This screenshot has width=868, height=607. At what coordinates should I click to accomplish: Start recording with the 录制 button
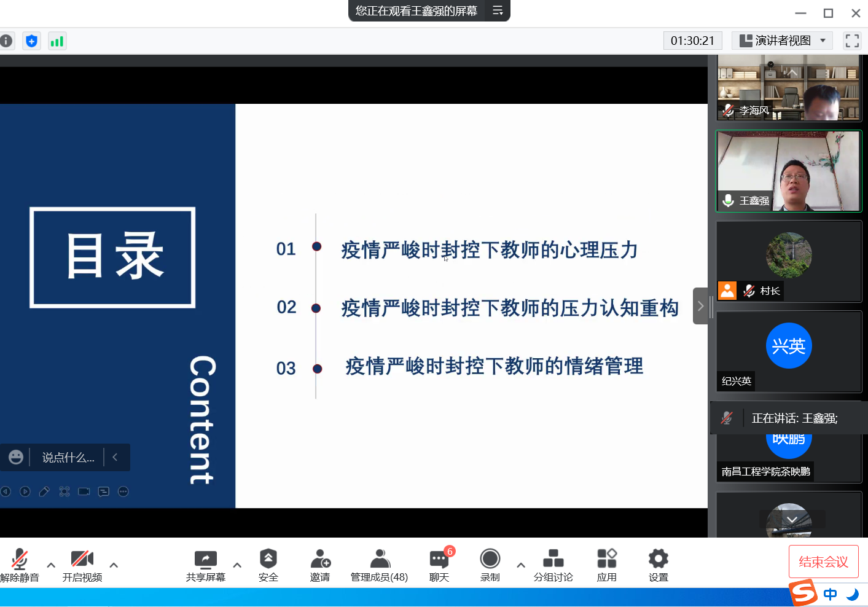pos(490,565)
